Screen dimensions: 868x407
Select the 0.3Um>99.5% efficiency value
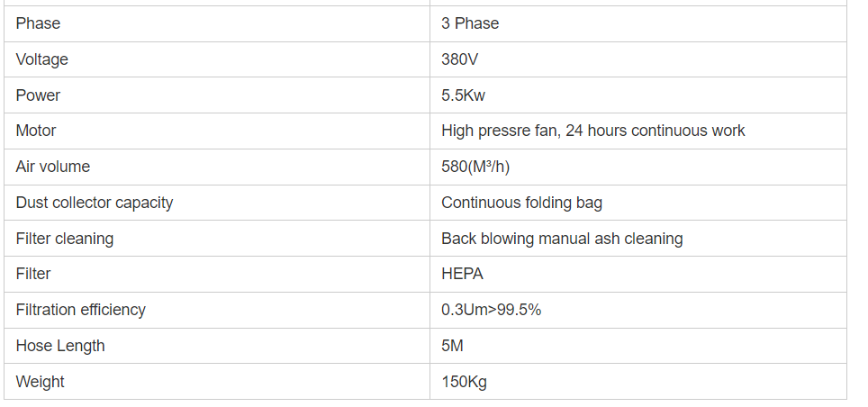(x=491, y=310)
